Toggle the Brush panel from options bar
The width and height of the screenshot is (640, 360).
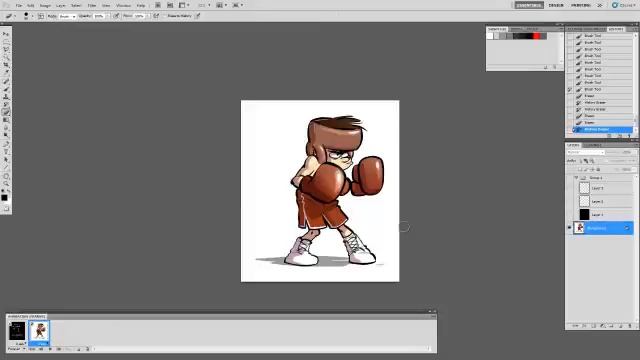point(41,16)
